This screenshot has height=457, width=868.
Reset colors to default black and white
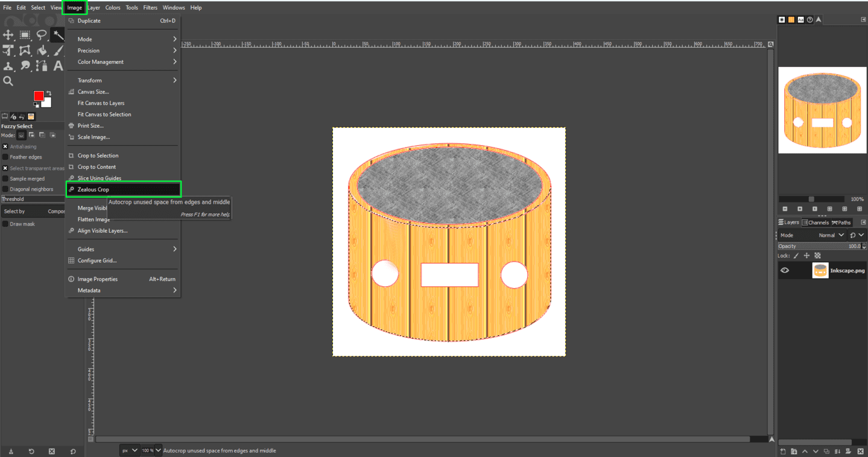pyautogui.click(x=36, y=105)
